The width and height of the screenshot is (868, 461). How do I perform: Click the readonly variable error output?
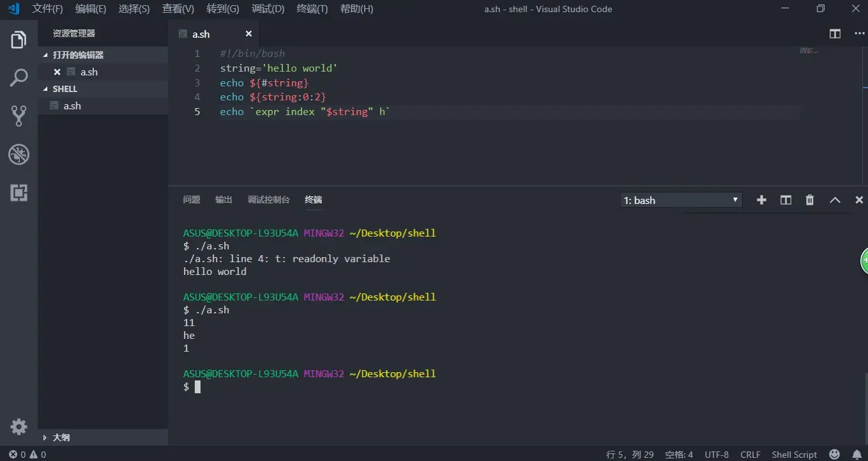point(287,259)
